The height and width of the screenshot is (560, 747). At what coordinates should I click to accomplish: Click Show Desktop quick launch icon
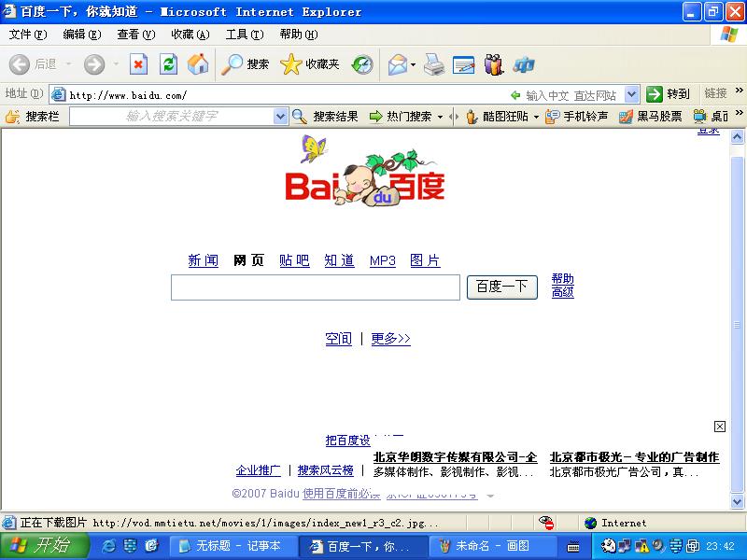(x=151, y=546)
